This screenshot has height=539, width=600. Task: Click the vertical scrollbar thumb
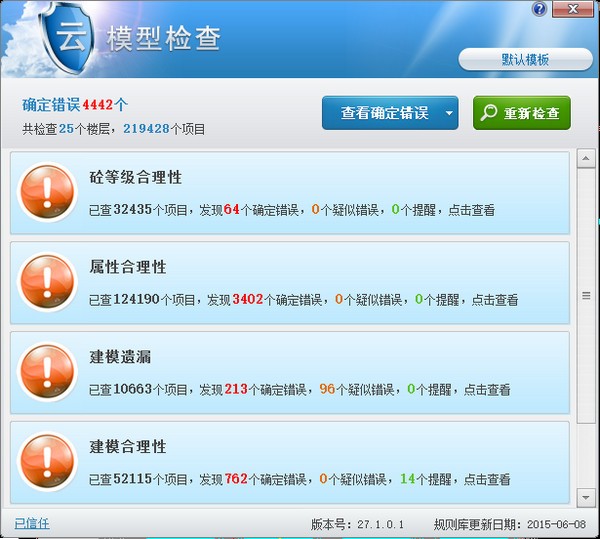(586, 295)
